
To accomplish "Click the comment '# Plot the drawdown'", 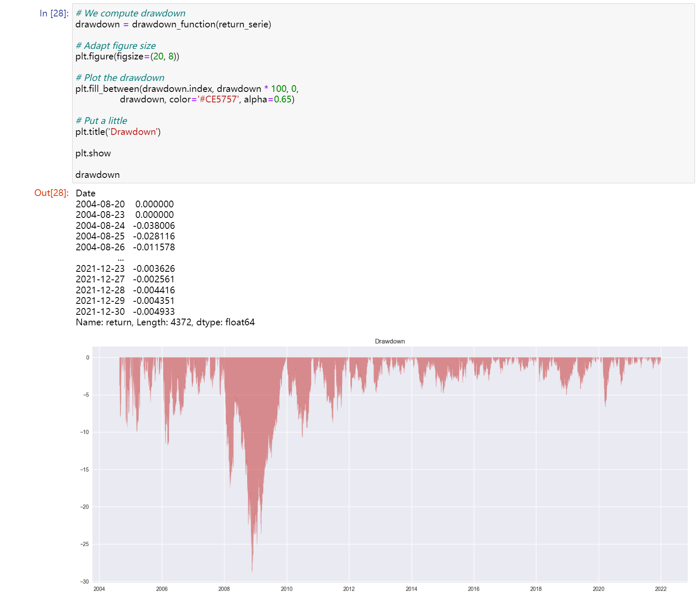I will point(120,78).
